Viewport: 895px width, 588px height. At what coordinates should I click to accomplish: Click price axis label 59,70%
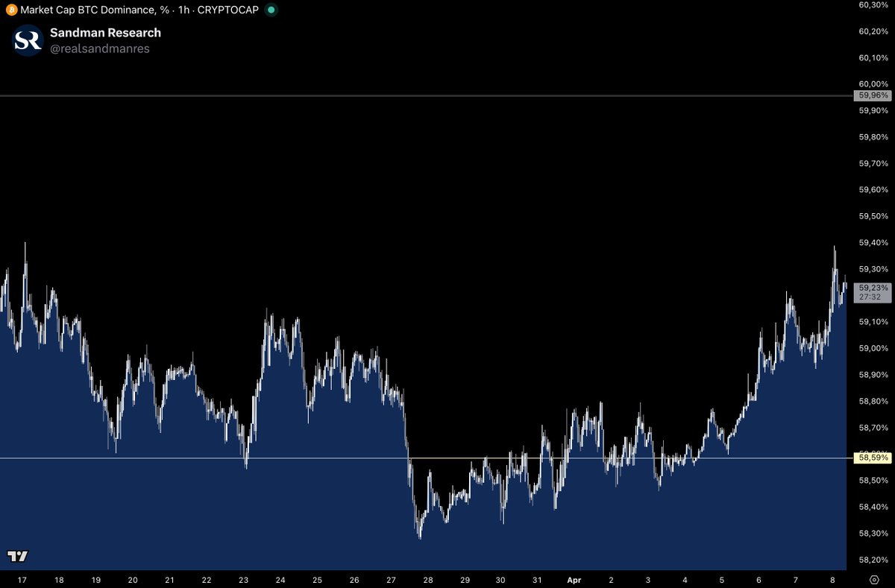coord(873,163)
